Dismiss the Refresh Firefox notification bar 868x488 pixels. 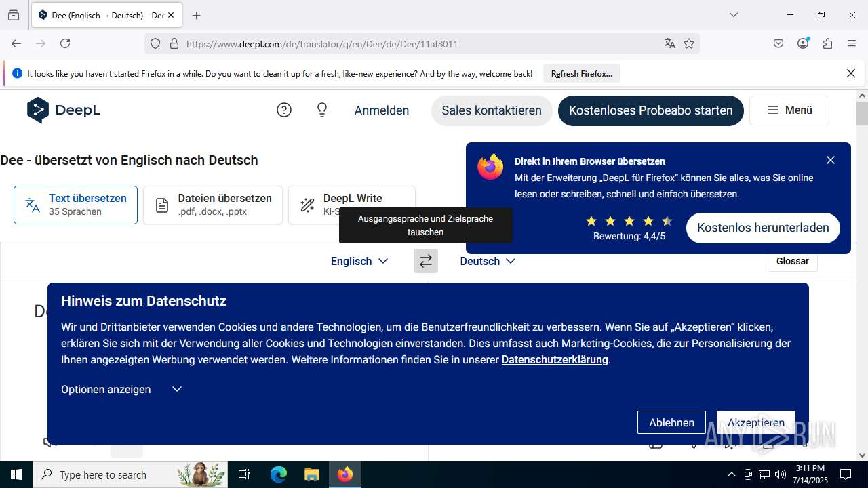(x=851, y=73)
